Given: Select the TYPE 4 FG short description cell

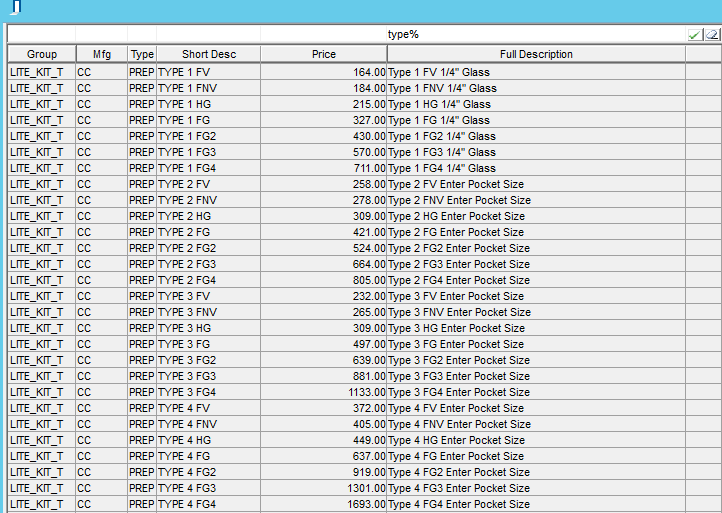Looking at the screenshot, I should point(209,456).
